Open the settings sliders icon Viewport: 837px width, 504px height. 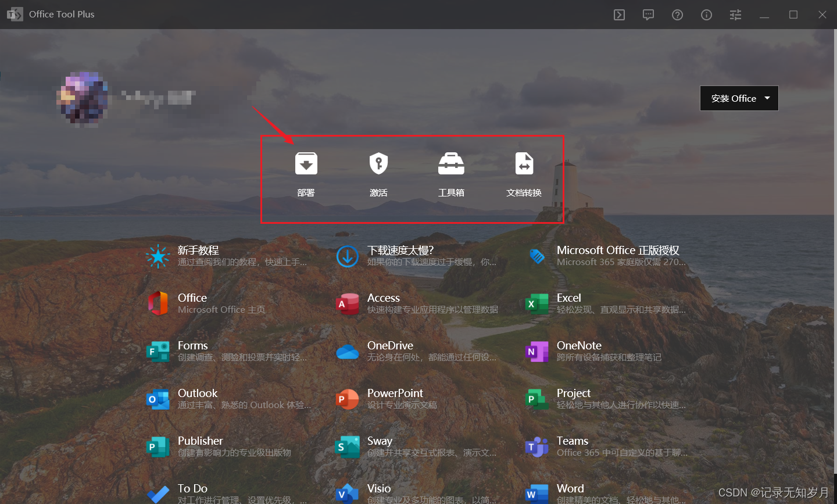pos(736,15)
